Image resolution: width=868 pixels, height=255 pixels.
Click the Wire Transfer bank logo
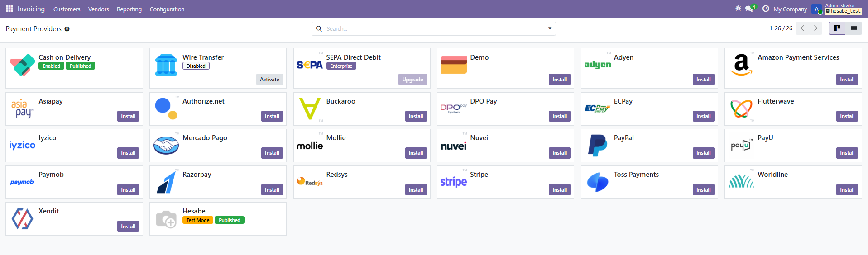[x=166, y=65]
